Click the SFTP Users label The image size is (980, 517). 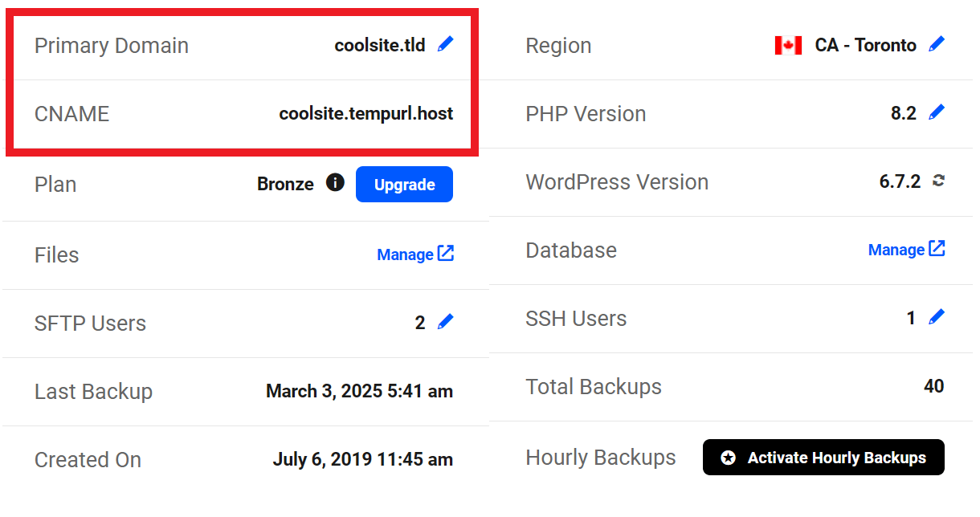coord(90,324)
